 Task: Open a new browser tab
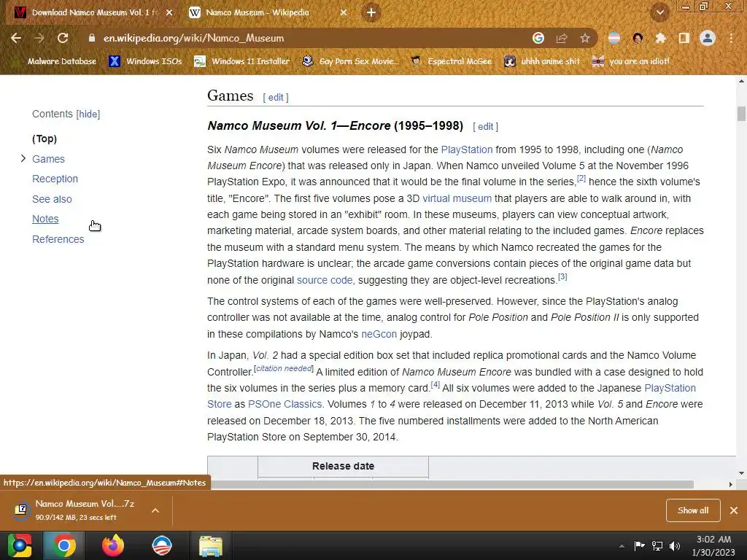(x=371, y=13)
